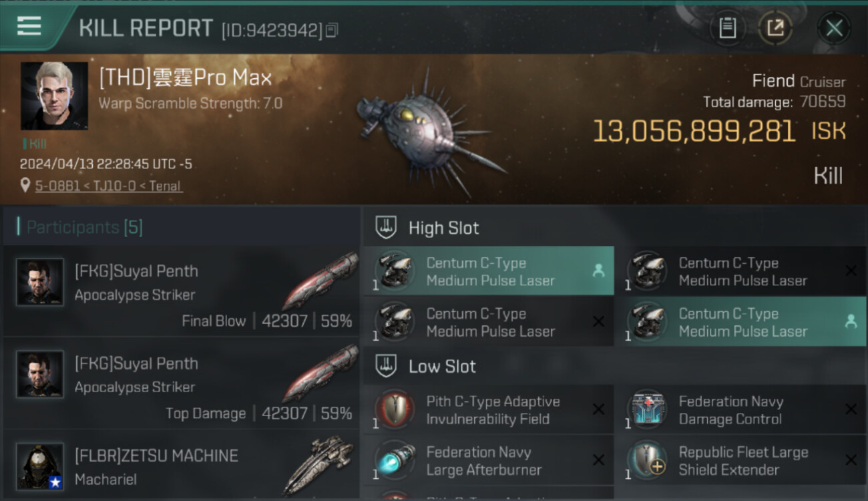Viewport: 868px width, 501px height.
Task: Open the hamburger menu icon
Action: [x=29, y=26]
